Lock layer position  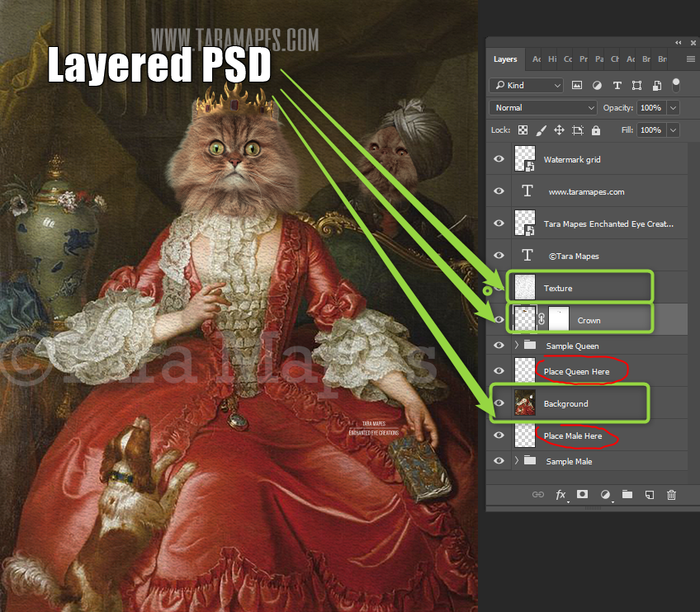click(x=559, y=129)
